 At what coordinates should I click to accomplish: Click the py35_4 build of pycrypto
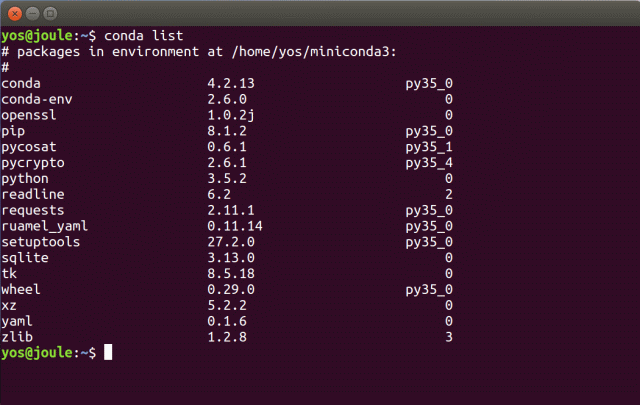(429, 163)
